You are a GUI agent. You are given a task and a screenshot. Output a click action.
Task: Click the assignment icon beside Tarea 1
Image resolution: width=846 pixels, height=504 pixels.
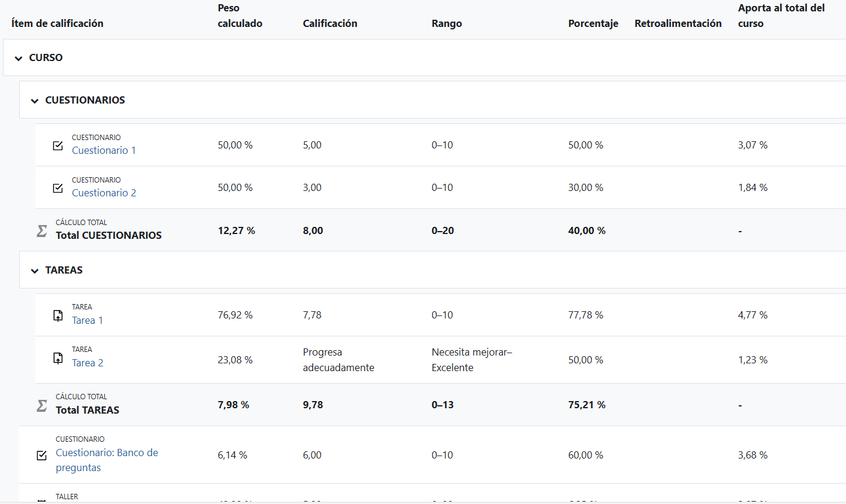(x=58, y=315)
